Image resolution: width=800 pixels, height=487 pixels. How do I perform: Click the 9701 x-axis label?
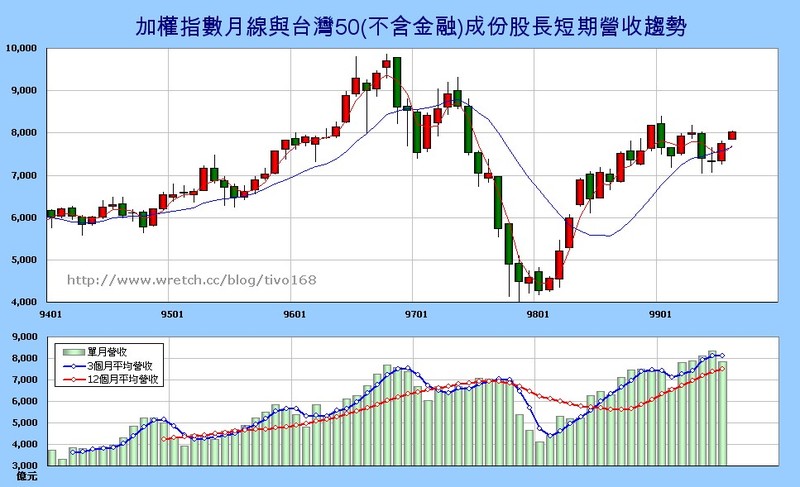point(416,314)
